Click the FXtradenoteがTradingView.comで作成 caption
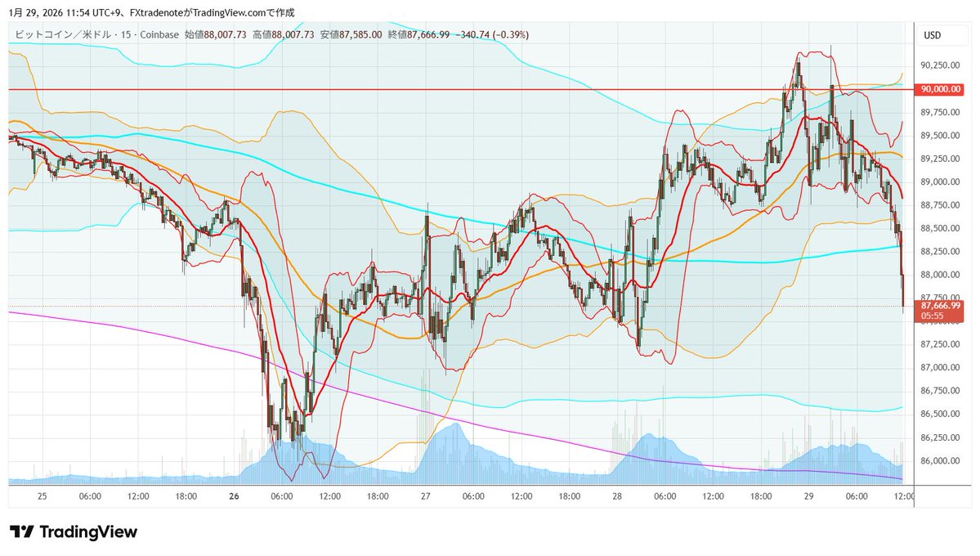The height and width of the screenshot is (556, 980). click(212, 12)
